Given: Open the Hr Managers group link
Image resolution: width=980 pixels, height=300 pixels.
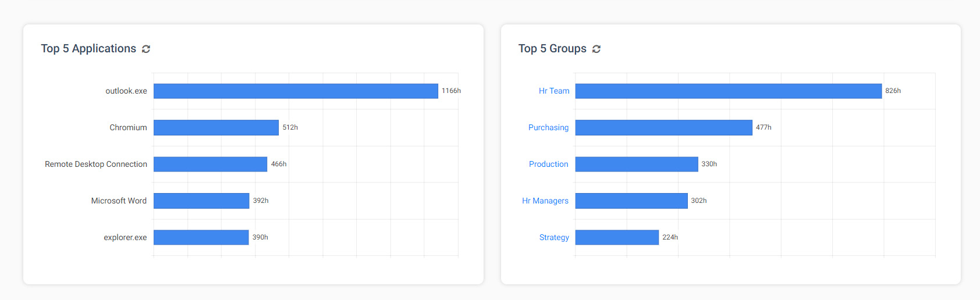Looking at the screenshot, I should pyautogui.click(x=545, y=201).
